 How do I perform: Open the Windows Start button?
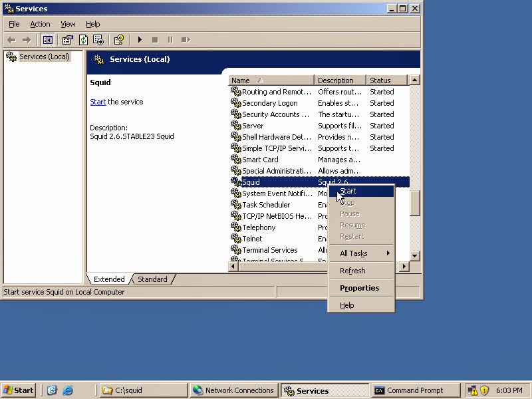(19, 390)
